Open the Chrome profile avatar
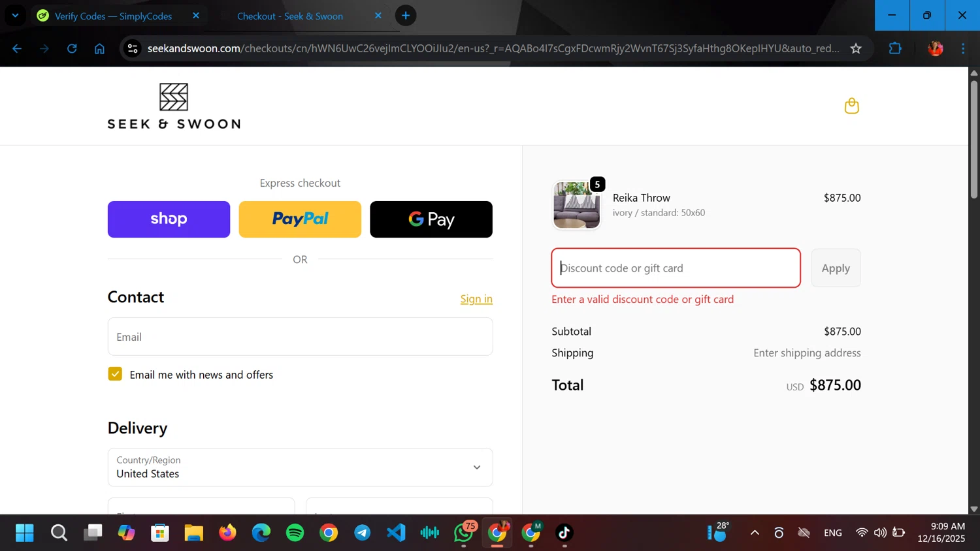980x551 pixels. 936,48
